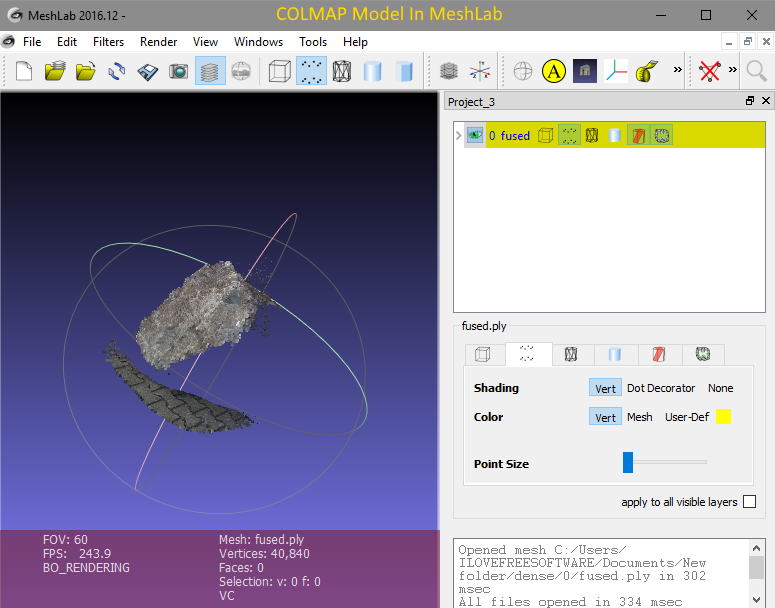Close the Project_3 panel
This screenshot has width=775, height=608.
[x=766, y=101]
